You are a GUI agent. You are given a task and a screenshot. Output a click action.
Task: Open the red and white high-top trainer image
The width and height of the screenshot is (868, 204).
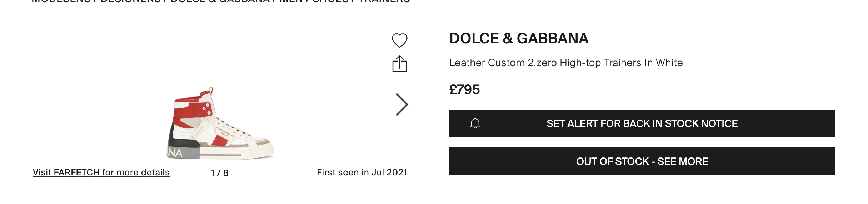220,123
